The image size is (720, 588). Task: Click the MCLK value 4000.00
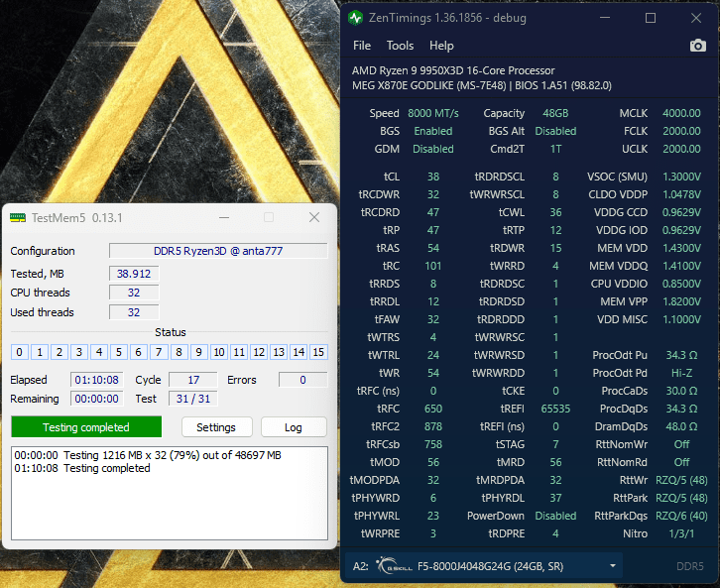coord(681,113)
